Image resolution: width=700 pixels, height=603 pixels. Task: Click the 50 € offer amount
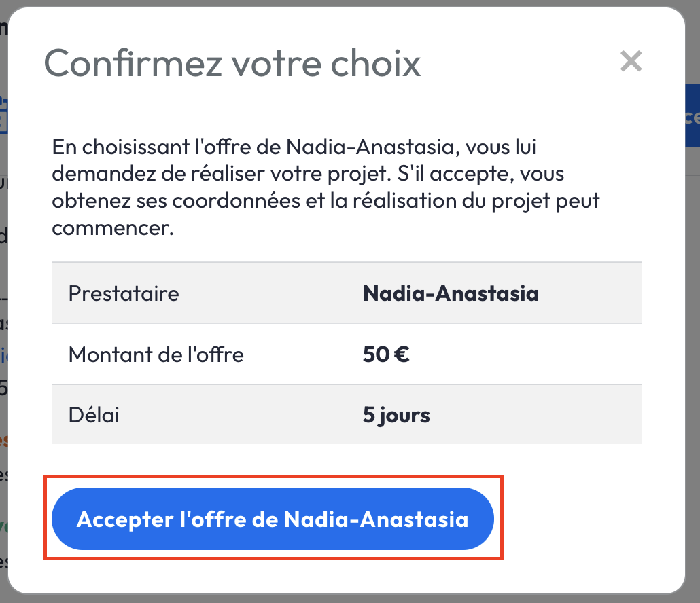[386, 354]
